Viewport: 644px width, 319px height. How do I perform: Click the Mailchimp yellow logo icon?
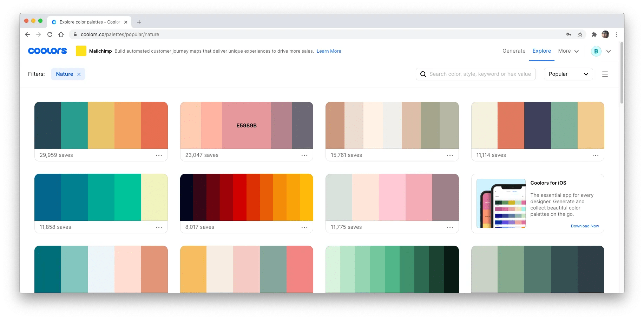coord(81,51)
